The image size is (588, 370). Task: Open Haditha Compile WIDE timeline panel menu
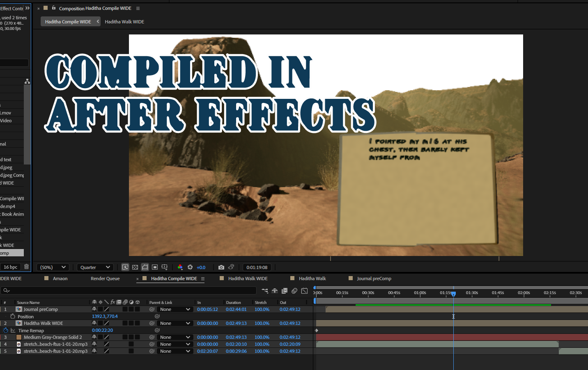(x=203, y=279)
